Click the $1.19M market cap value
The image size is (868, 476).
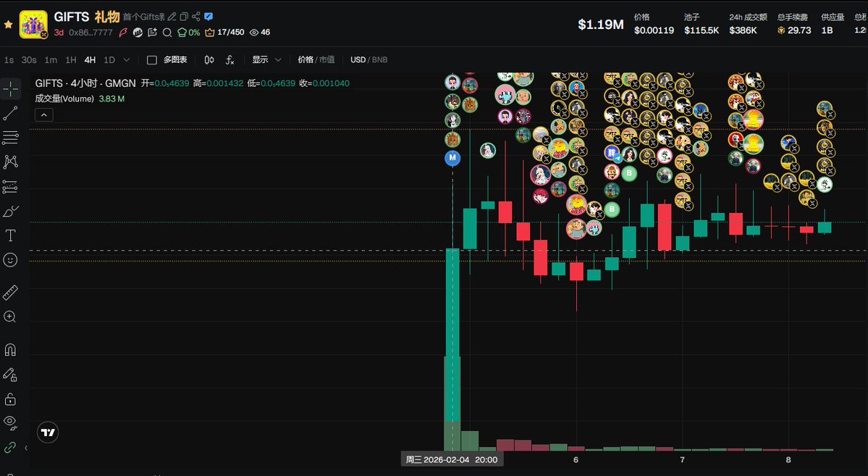(x=601, y=25)
